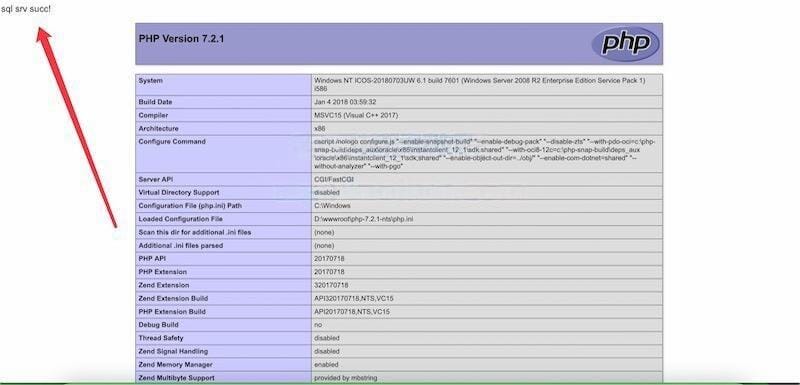Click the 'Build Date' row label
The width and height of the screenshot is (800, 385).
point(155,102)
